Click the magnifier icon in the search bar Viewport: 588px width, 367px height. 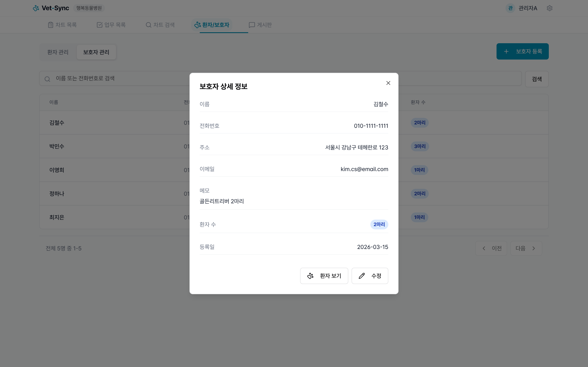click(x=47, y=79)
